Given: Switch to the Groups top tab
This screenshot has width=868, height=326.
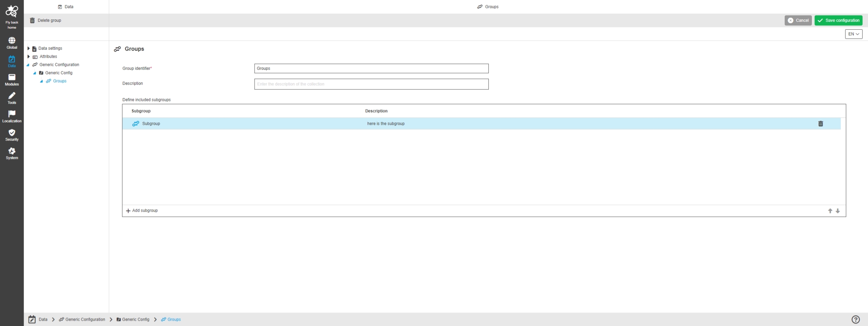Looking at the screenshot, I should pos(488,7).
